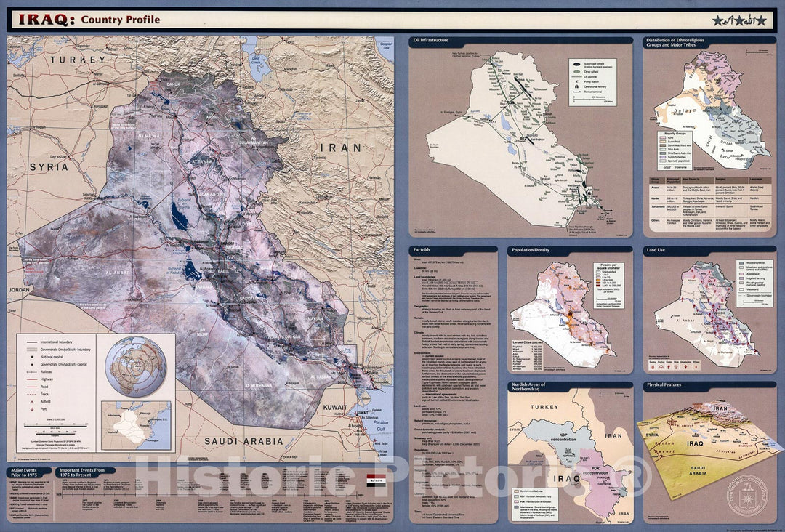Click the National capital star symbol in legend
This screenshot has width=785, height=532.
[x=31, y=358]
